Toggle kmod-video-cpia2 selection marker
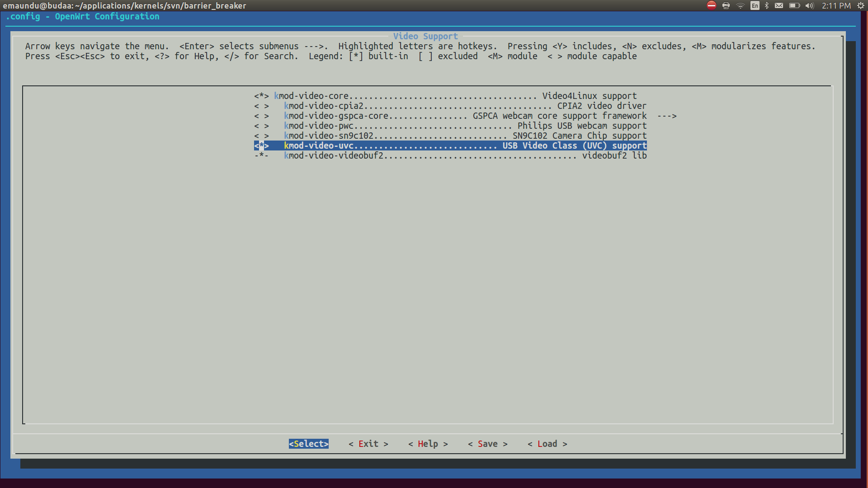This screenshot has width=868, height=488. click(261, 106)
